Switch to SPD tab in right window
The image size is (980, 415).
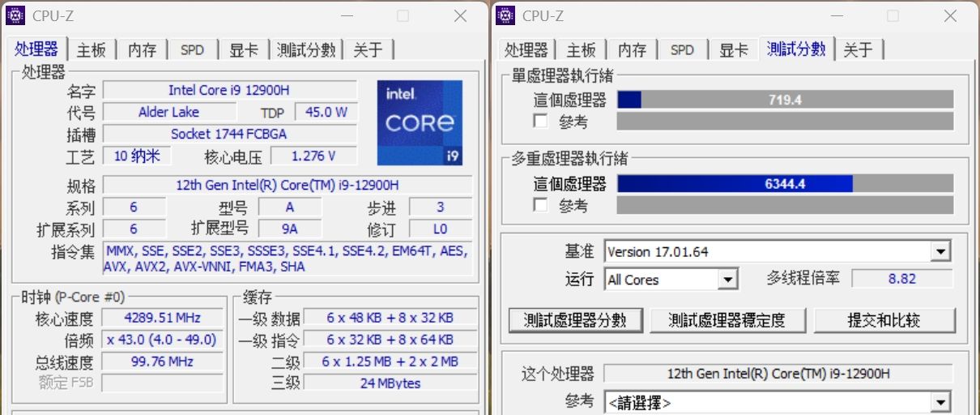[682, 50]
